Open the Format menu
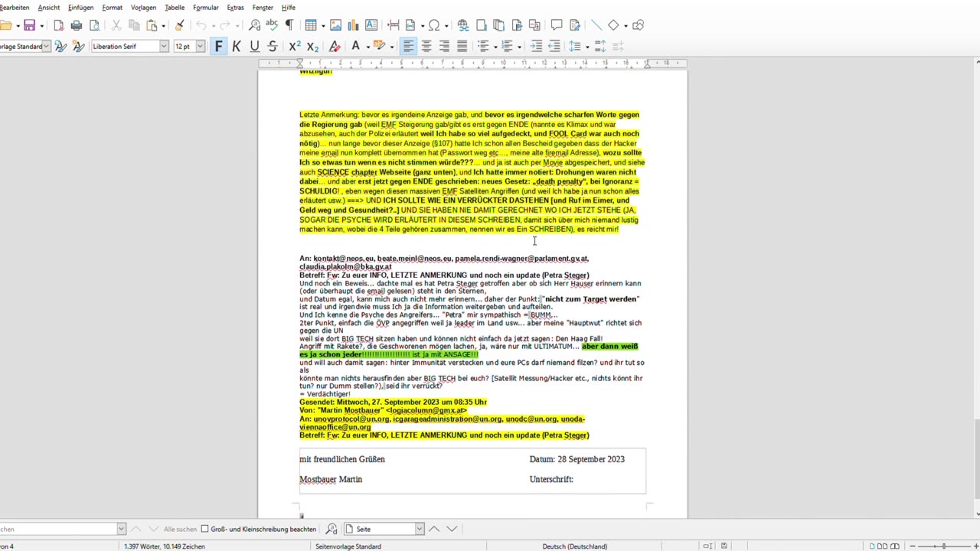The height and width of the screenshot is (551, 980). coord(113,8)
